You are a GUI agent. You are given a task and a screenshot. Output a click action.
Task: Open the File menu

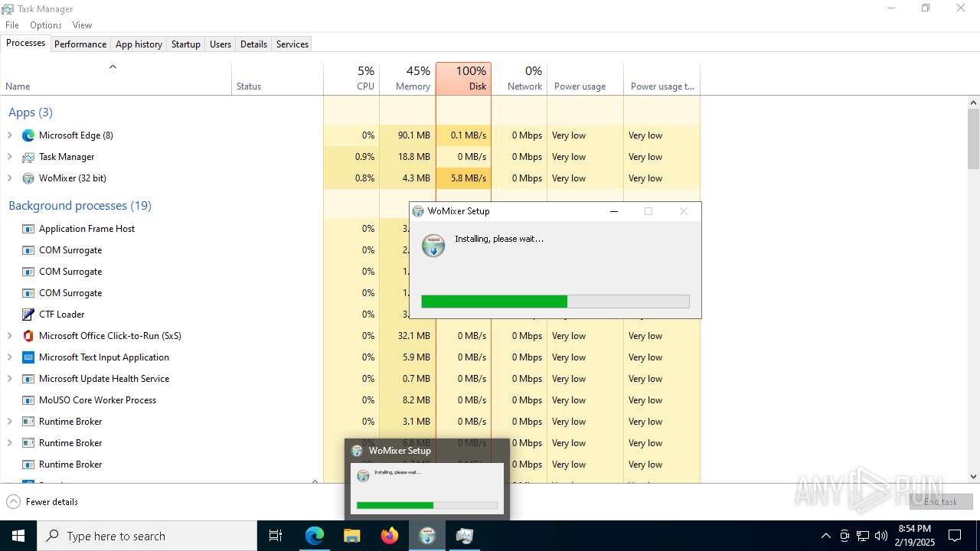click(12, 25)
